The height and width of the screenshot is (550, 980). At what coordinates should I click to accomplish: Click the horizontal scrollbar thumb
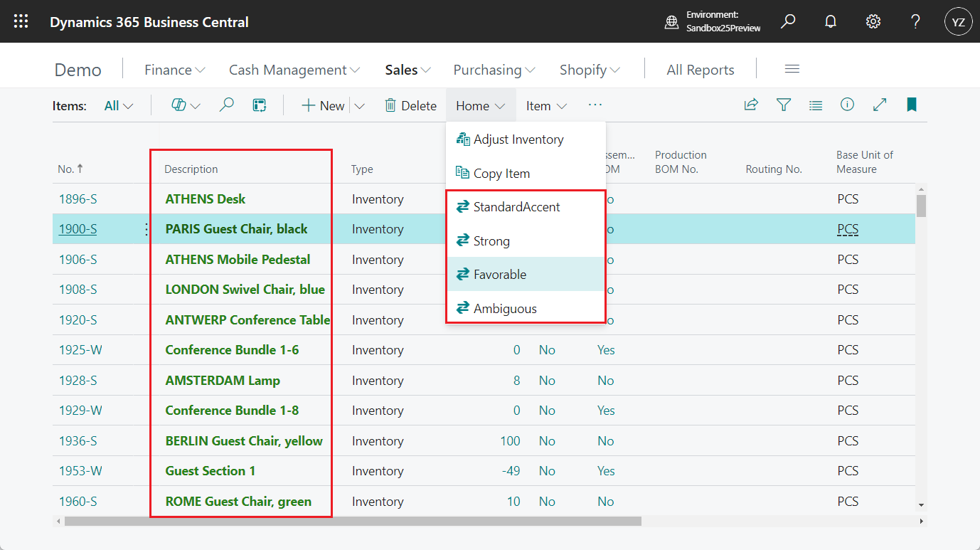[352, 522]
